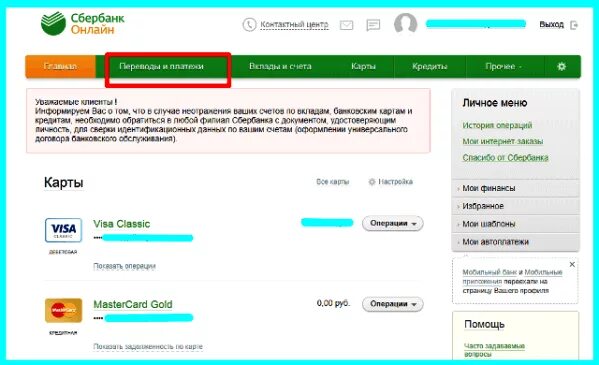This screenshot has height=365, width=599.
Task: Expand Мои финансы section
Action: [x=515, y=188]
